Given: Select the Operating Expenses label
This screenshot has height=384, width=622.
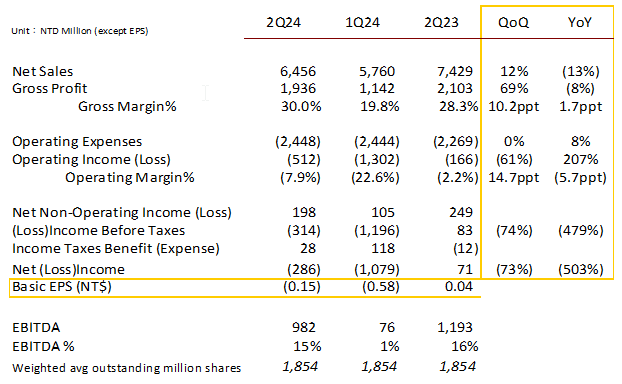Looking at the screenshot, I should (x=77, y=142).
